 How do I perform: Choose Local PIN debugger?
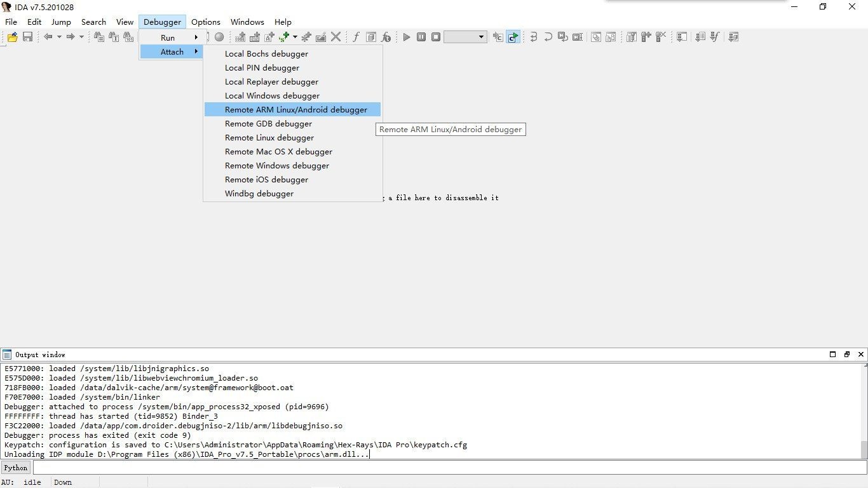point(292,67)
